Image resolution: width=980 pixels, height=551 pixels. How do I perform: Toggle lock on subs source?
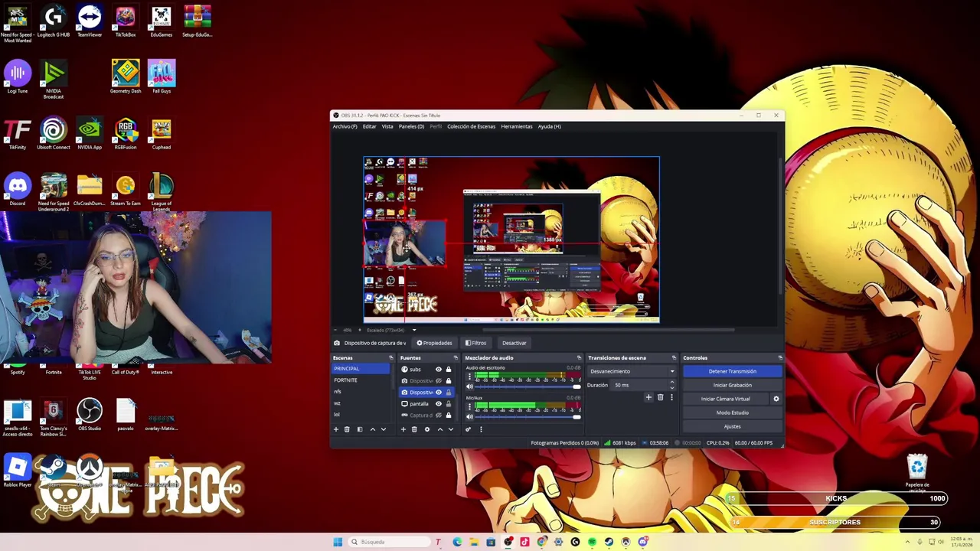point(449,370)
